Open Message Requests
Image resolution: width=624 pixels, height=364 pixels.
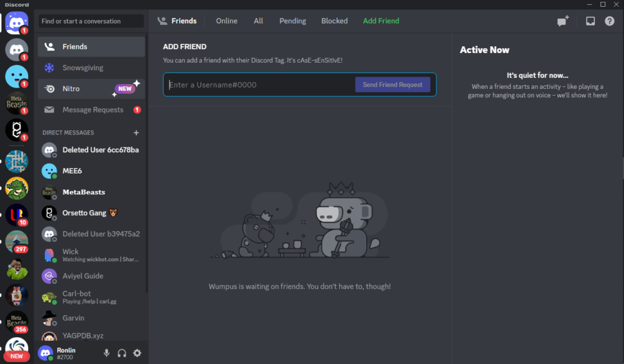coord(91,110)
